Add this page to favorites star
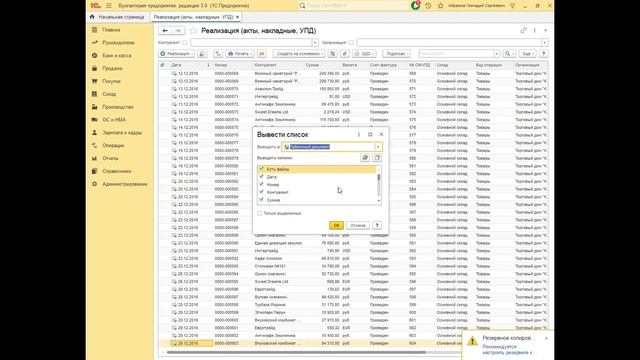The width and height of the screenshot is (640, 360). point(193,31)
